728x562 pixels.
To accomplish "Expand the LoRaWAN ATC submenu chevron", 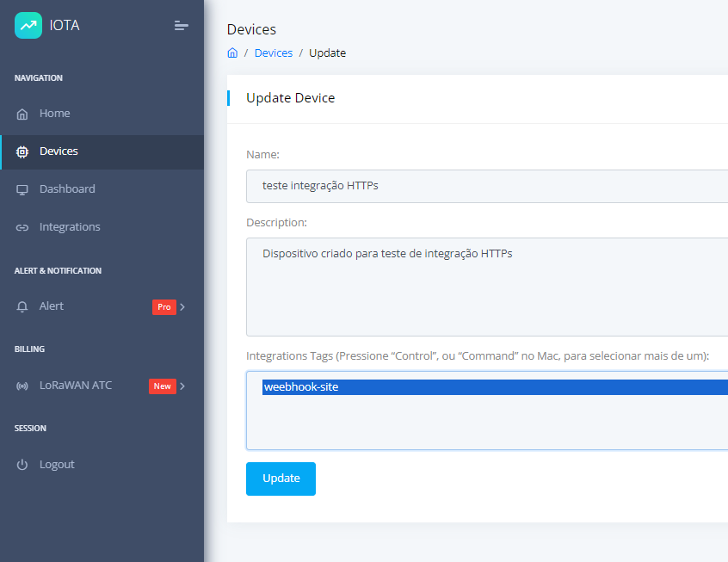I will (x=182, y=386).
